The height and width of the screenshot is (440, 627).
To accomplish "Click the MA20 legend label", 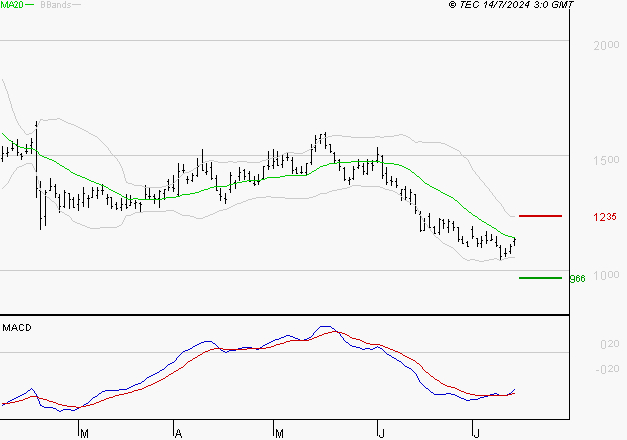I will coord(12,4).
